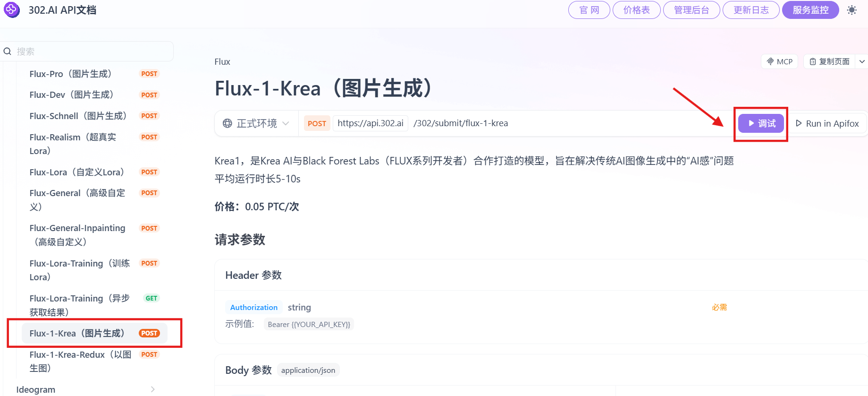Focus the 搜索 search input field

87,51
